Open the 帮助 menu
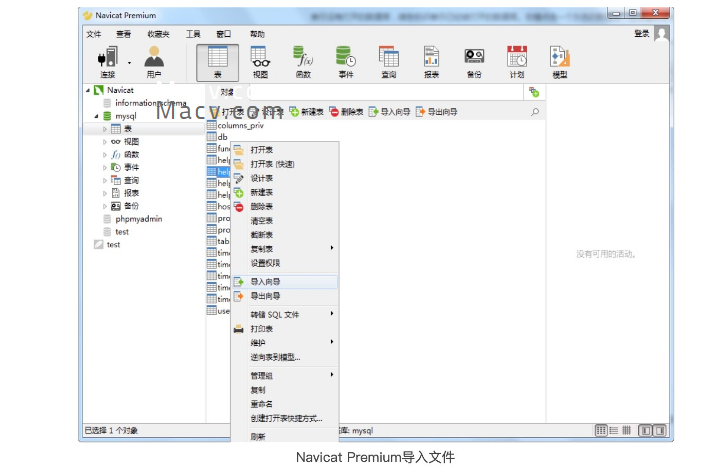 [x=257, y=34]
